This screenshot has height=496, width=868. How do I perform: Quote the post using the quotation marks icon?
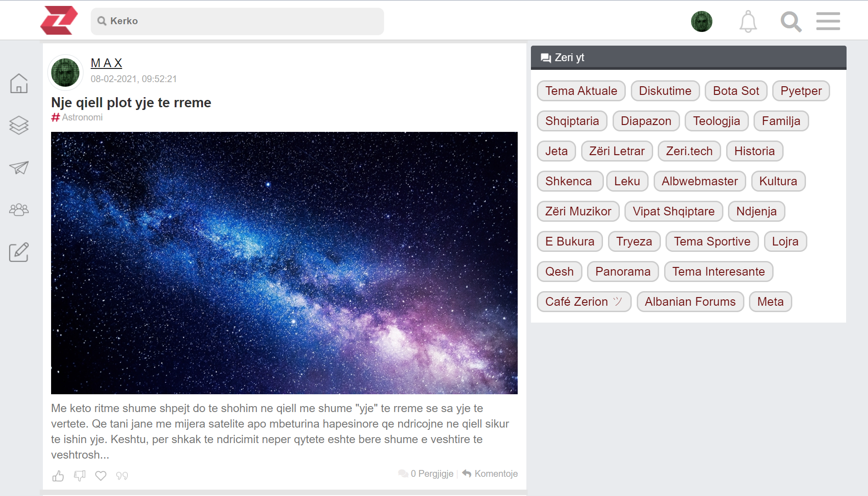(x=121, y=475)
